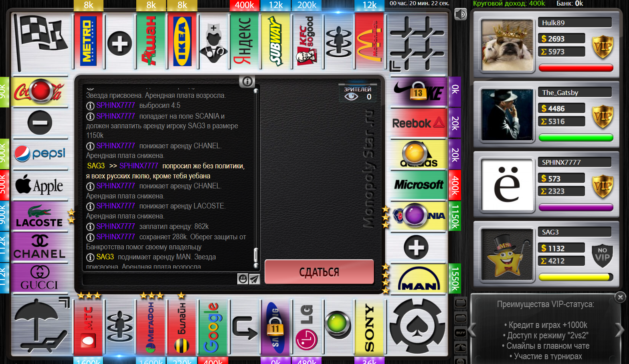
Task: Select the KFC property cell
Action: [x=307, y=41]
